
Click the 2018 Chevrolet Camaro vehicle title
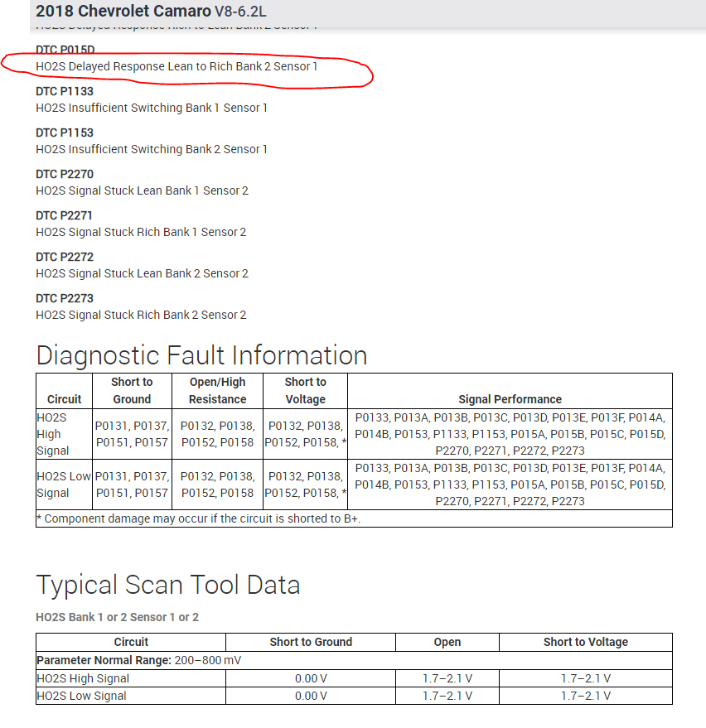coord(151,11)
